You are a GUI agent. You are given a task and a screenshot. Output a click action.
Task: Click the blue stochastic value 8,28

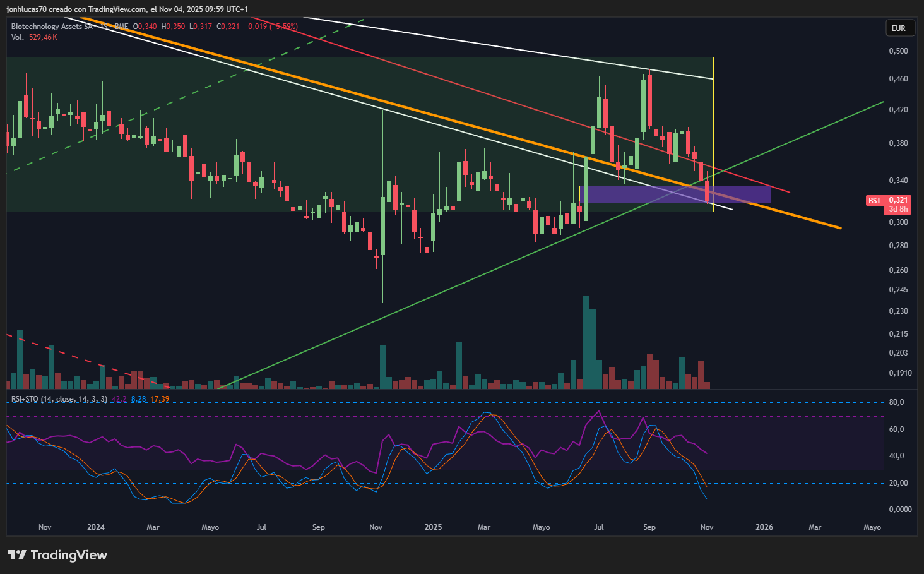(x=138, y=399)
